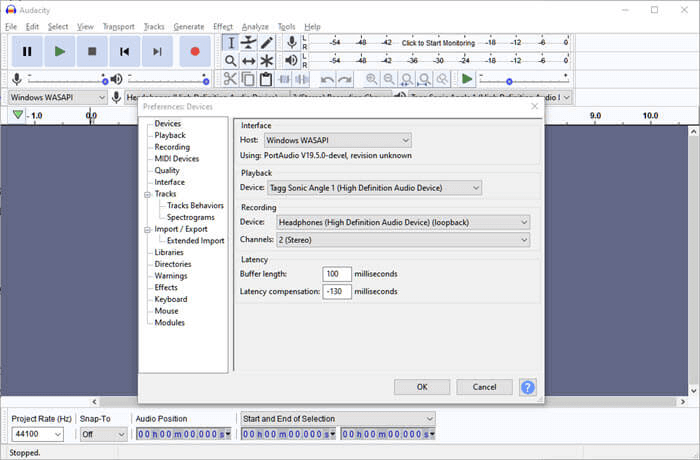This screenshot has height=460, width=700.
Task: Click the red Record button
Action: [194, 51]
